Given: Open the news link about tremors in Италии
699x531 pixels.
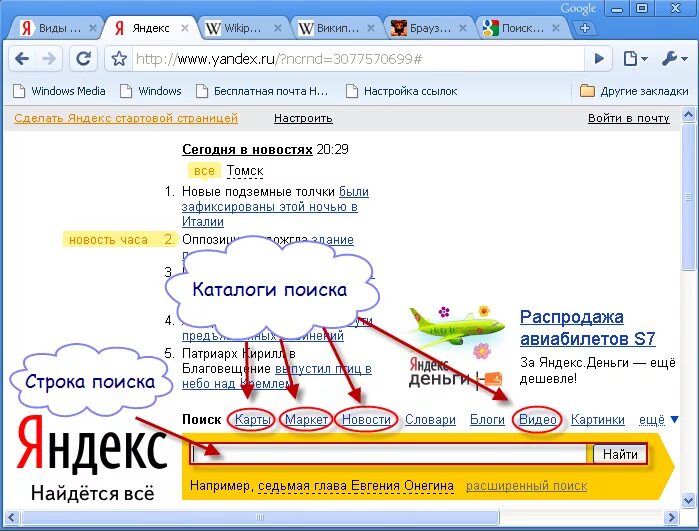Looking at the screenshot, I should [x=269, y=207].
